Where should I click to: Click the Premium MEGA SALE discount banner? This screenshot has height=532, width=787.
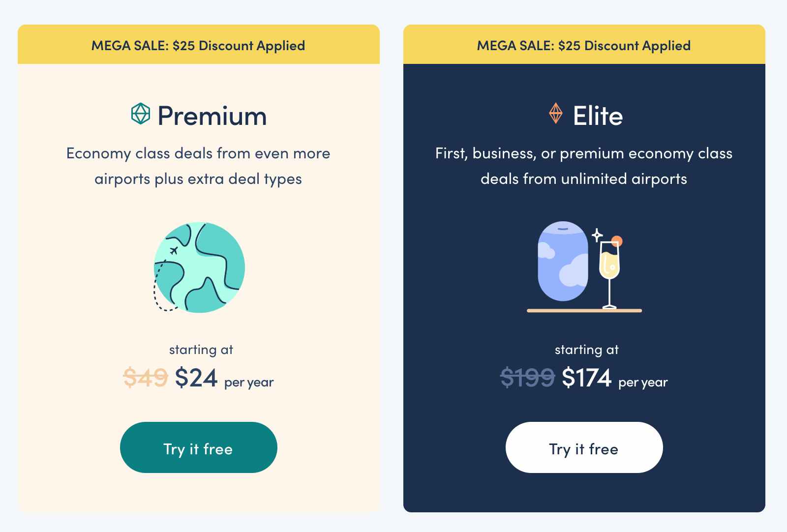coord(199,45)
